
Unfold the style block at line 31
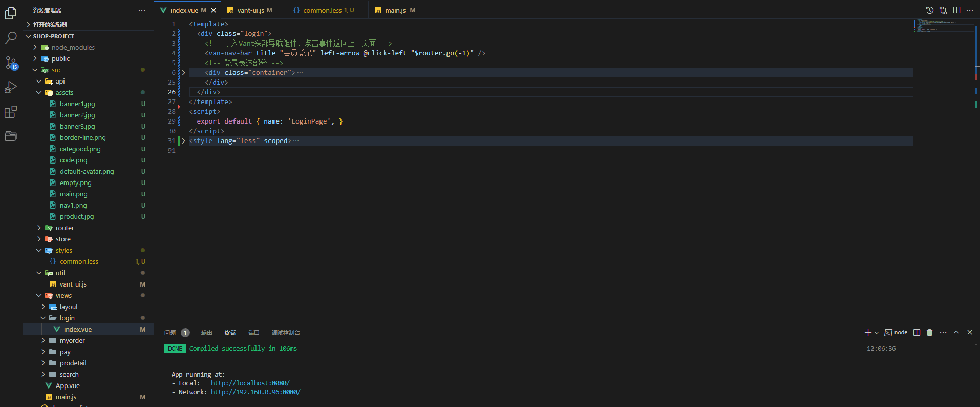pyautogui.click(x=183, y=140)
